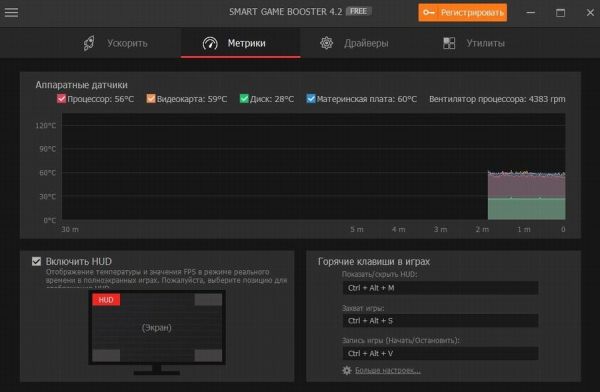Image resolution: width=600 pixels, height=392 pixels.
Task: Click the Вентилятор процессора rpm reading
Action: click(497, 99)
